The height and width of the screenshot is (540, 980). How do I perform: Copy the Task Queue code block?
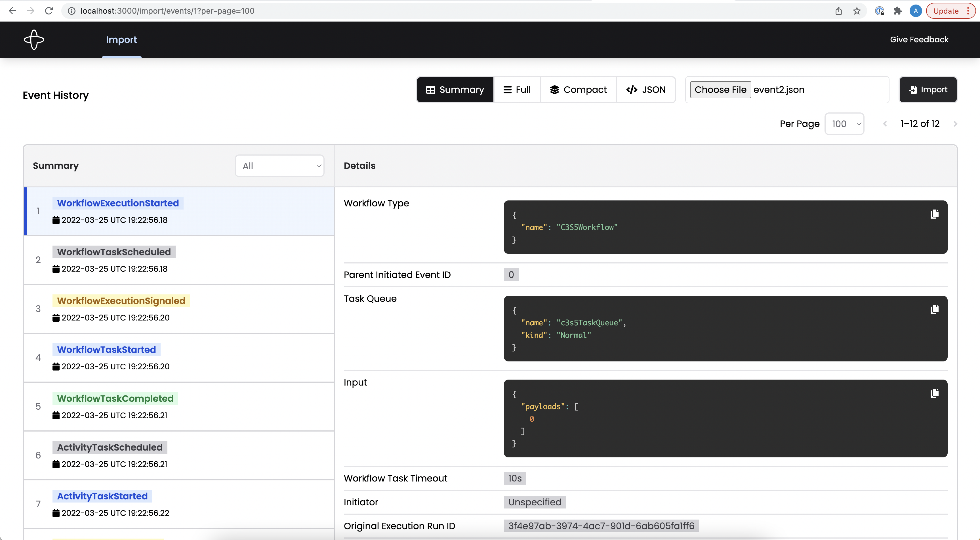pyautogui.click(x=934, y=309)
